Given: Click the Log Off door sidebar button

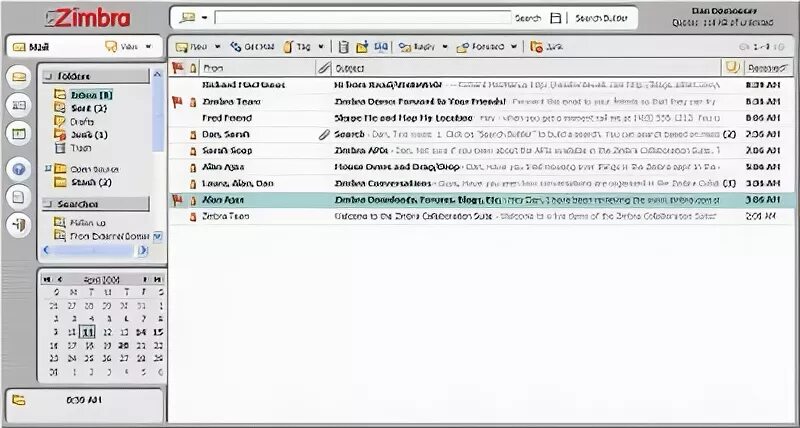Looking at the screenshot, I should point(19,225).
